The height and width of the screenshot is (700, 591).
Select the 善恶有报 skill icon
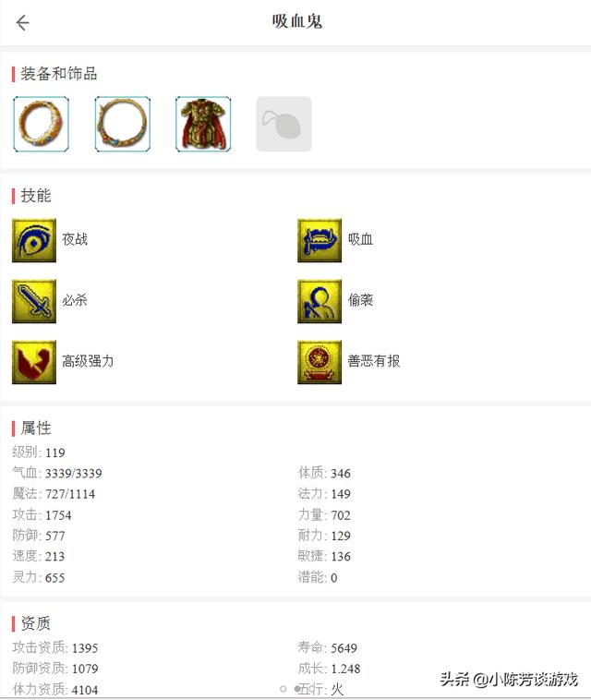[320, 362]
